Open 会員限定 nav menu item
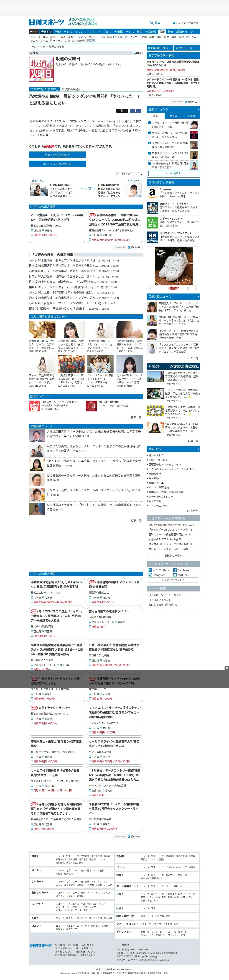The image size is (229, 980). coord(47,32)
